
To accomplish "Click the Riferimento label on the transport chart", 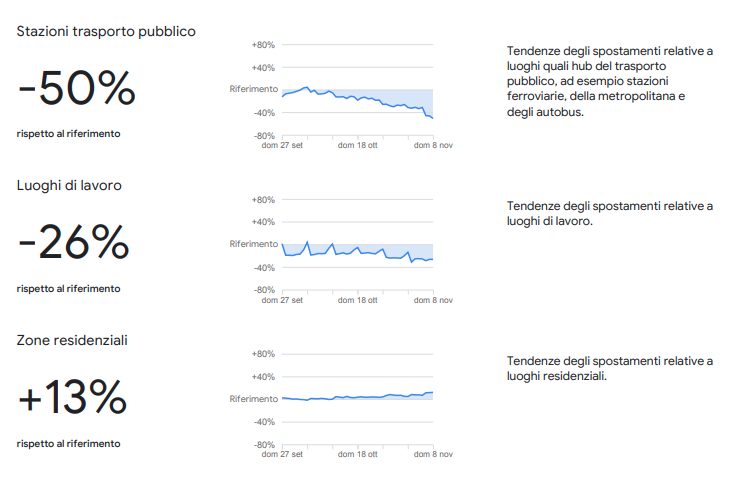I will (253, 90).
